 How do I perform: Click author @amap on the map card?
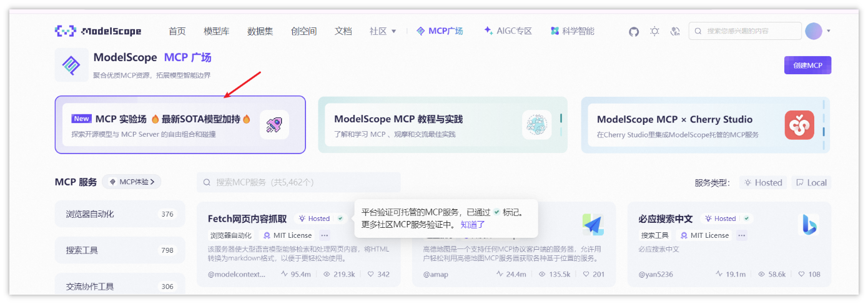tap(435, 274)
